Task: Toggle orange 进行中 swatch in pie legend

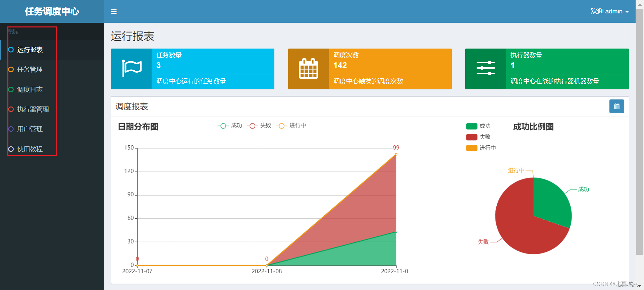Action: [x=472, y=148]
